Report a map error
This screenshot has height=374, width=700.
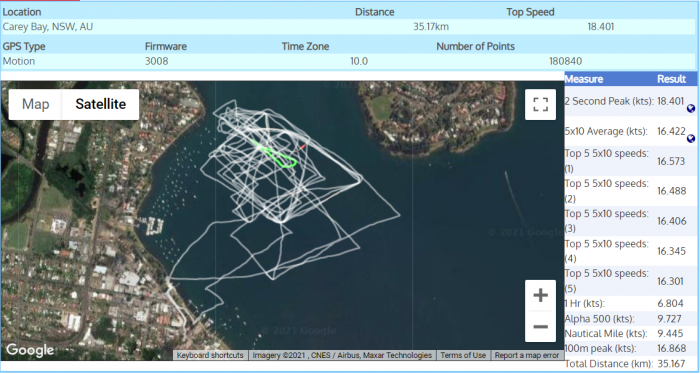point(527,355)
